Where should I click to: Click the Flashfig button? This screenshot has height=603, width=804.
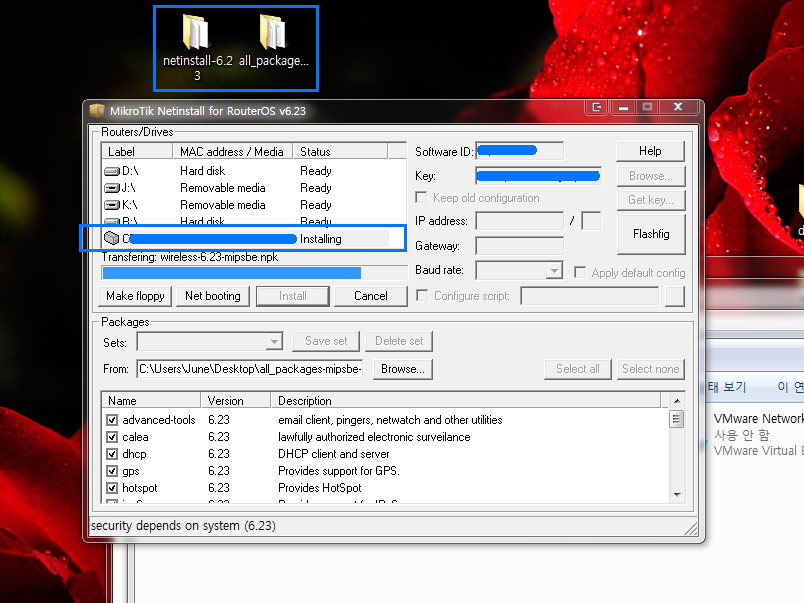coord(651,234)
